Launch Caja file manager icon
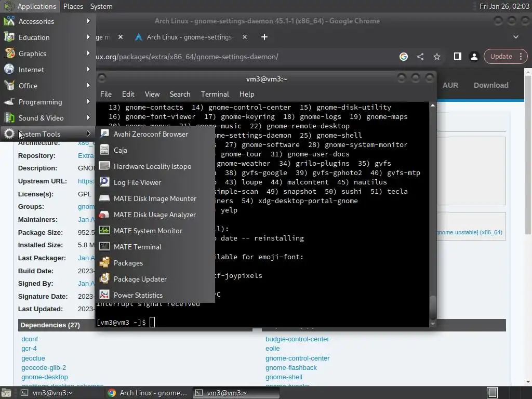The width and height of the screenshot is (532, 399). click(104, 150)
